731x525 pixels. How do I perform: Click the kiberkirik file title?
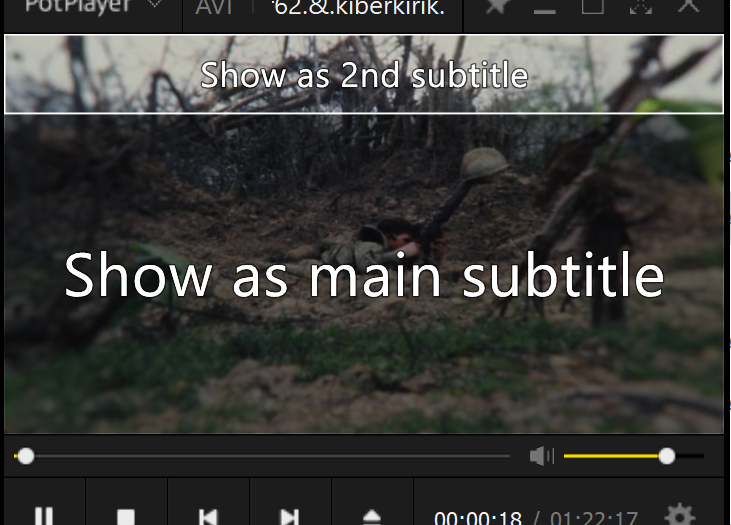359,7
